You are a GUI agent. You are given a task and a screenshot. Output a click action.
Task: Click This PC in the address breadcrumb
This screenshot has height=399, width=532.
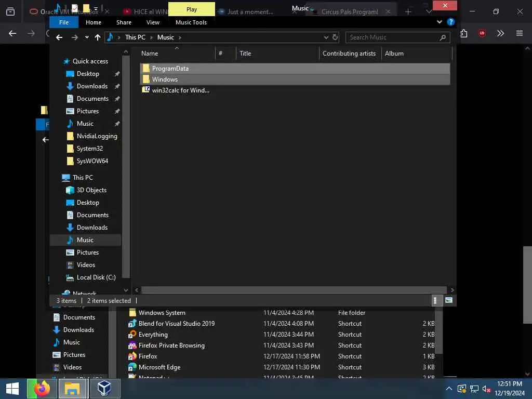135,37
